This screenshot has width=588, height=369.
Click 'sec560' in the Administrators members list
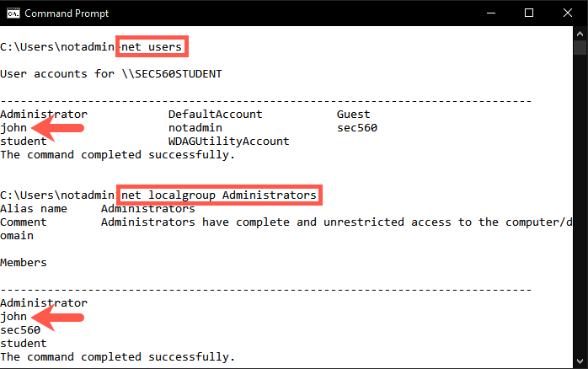tap(20, 329)
